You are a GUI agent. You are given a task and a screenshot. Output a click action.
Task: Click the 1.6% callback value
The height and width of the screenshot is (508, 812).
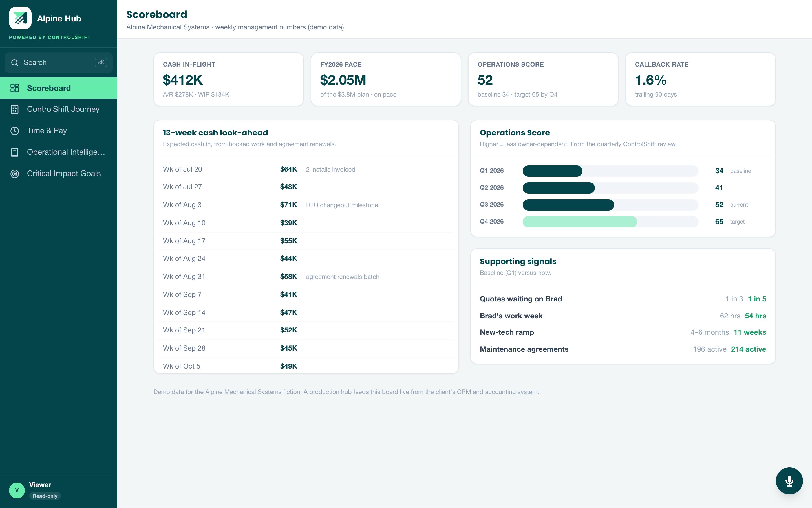(x=651, y=80)
